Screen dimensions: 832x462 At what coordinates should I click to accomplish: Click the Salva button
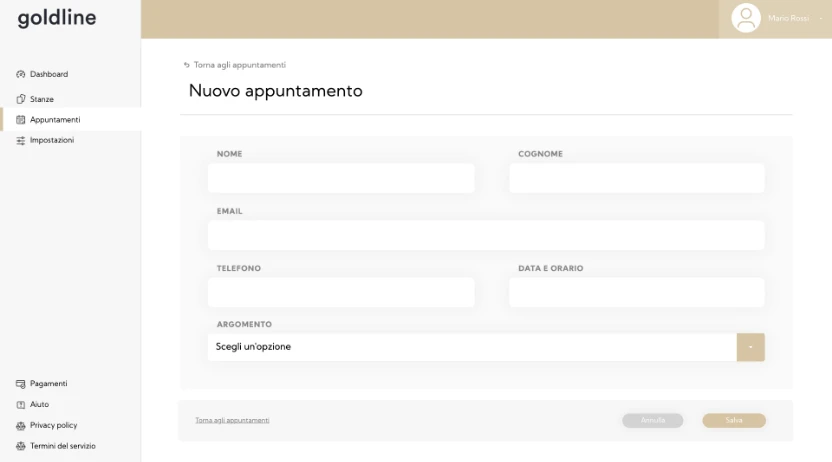pyautogui.click(x=734, y=420)
